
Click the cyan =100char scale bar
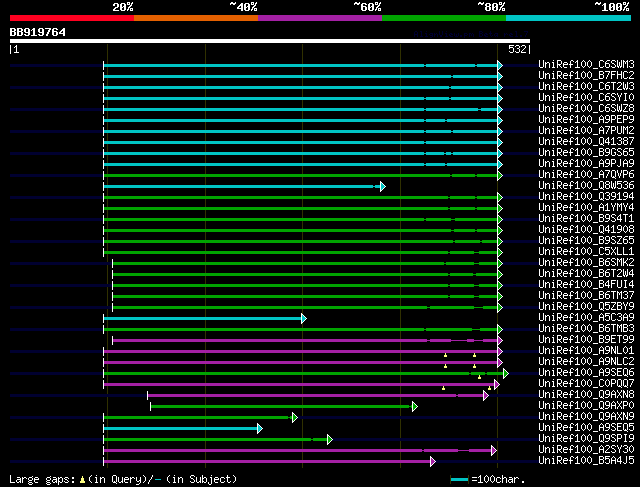click(459, 479)
